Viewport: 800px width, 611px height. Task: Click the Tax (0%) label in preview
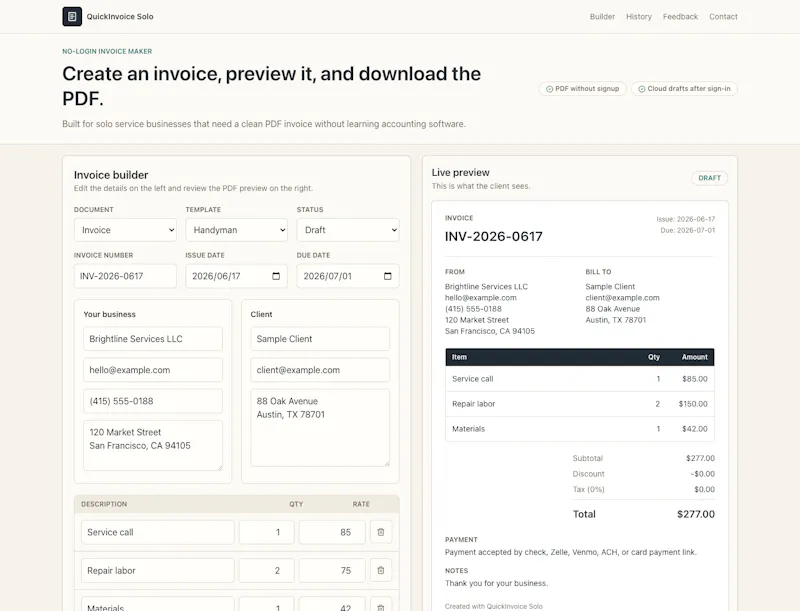(x=588, y=489)
